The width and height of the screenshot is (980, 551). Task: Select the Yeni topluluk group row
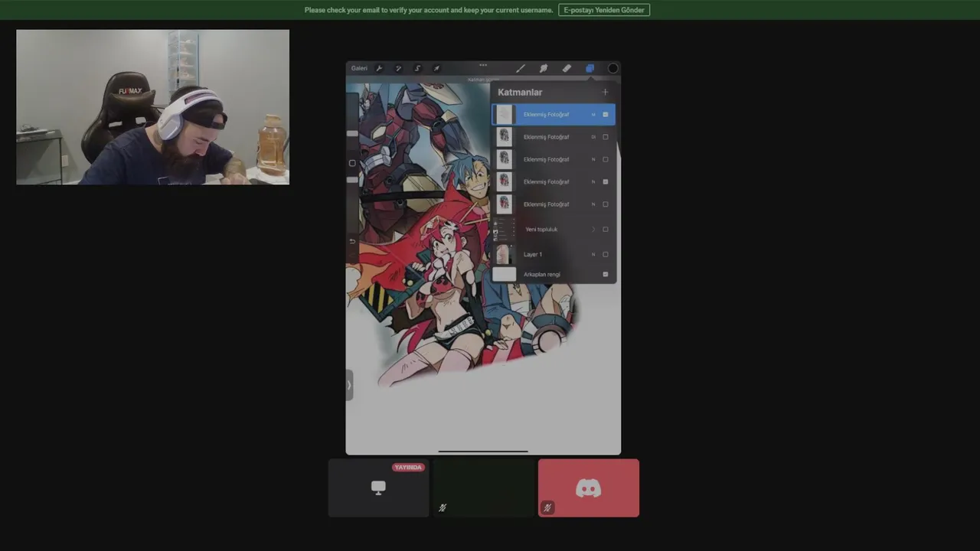(553, 230)
